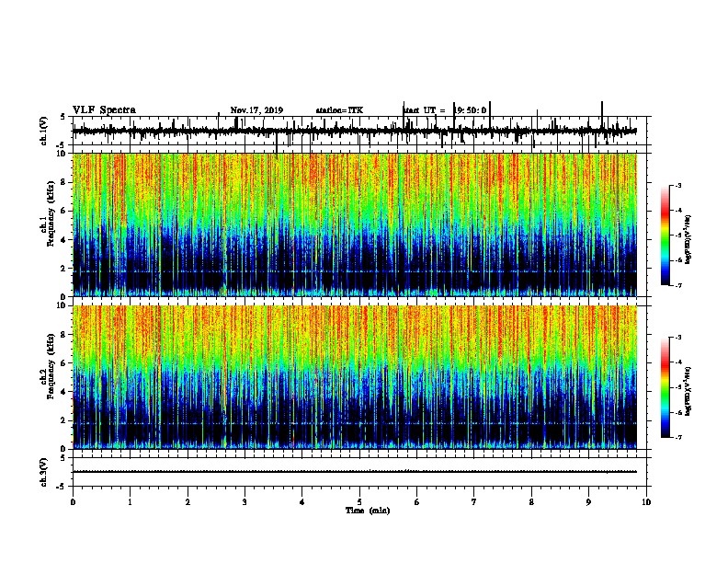Screen dimensions: 728x563
Task: Click the "ch.3(V)" axis label
Action: coord(44,472)
